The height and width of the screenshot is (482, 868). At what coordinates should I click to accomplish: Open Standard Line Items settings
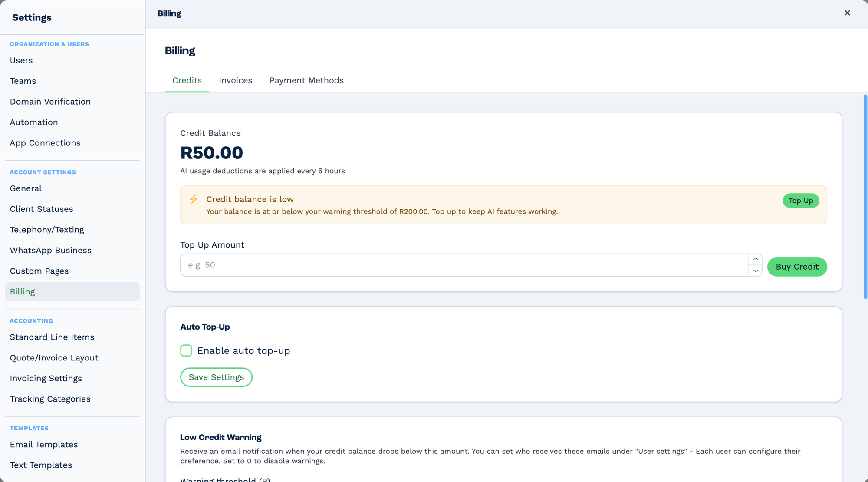coord(72,337)
